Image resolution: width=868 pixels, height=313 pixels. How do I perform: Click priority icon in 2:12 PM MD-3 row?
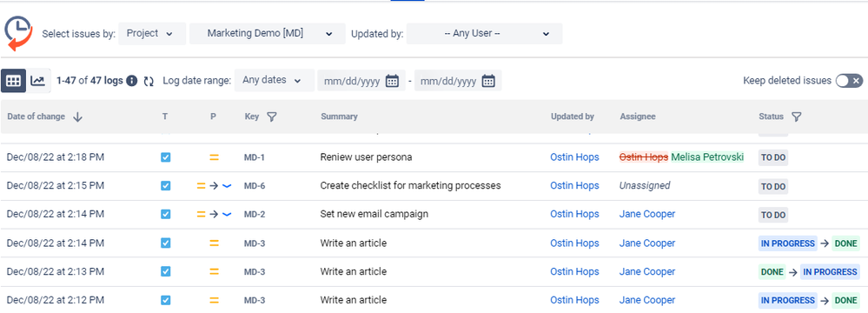(x=215, y=300)
